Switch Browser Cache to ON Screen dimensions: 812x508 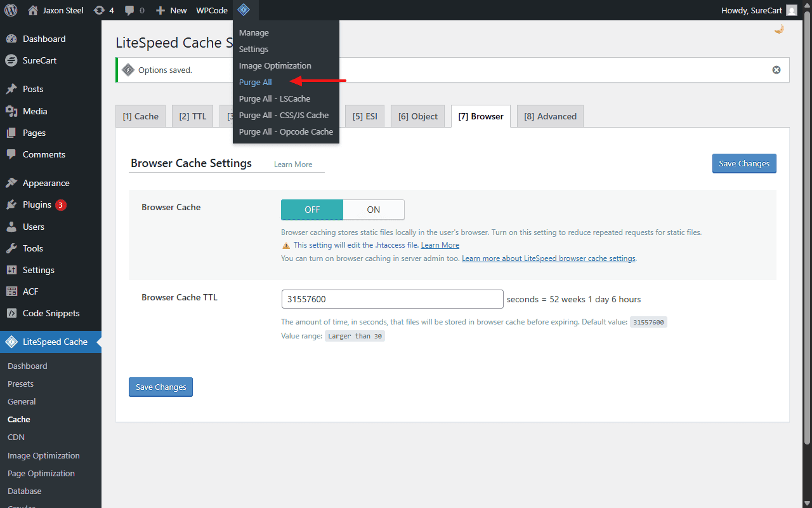click(x=374, y=210)
